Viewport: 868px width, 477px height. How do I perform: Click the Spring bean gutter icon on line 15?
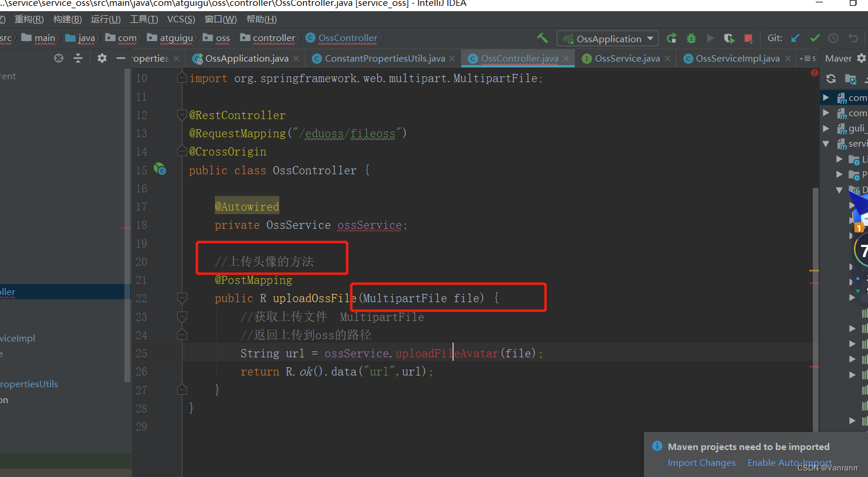(x=160, y=169)
